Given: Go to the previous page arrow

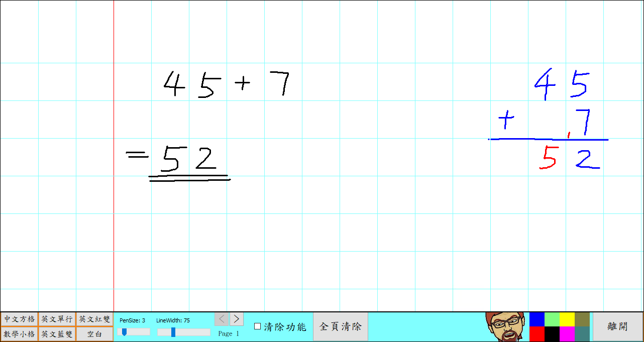Looking at the screenshot, I should (222, 318).
